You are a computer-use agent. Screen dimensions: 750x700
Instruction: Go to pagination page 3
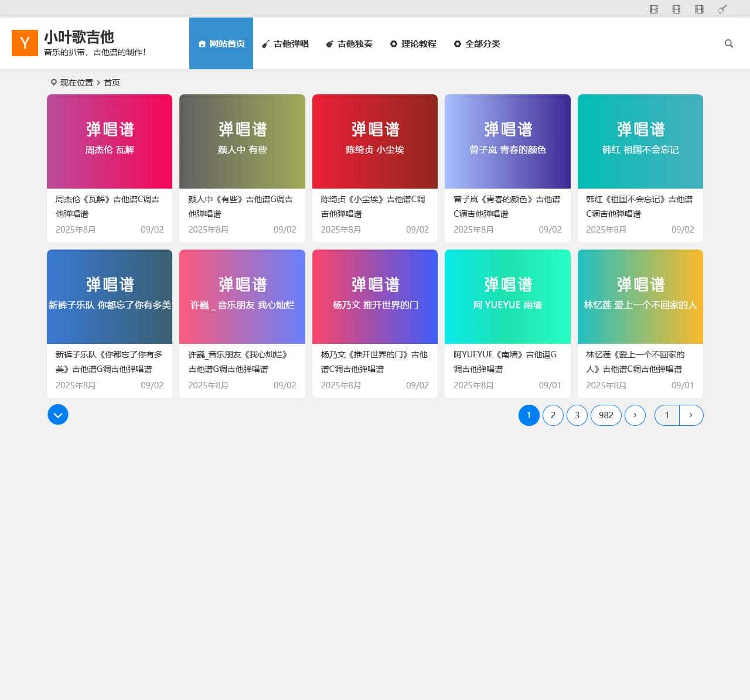pyautogui.click(x=577, y=415)
